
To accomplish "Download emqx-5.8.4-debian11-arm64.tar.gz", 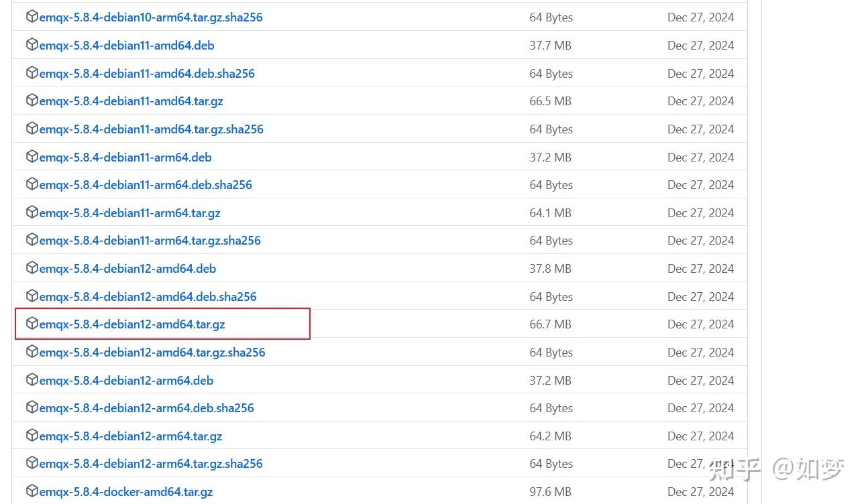I will tap(129, 213).
